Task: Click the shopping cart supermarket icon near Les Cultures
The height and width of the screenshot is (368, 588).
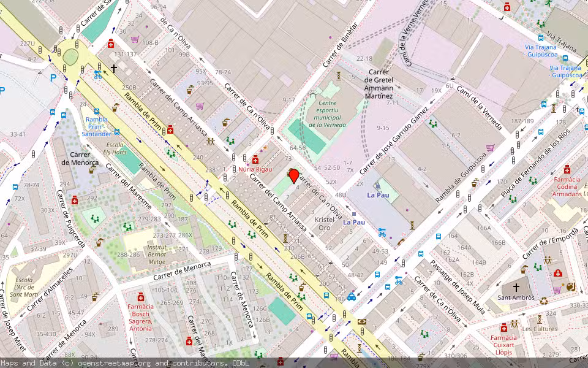Action: coord(557,289)
